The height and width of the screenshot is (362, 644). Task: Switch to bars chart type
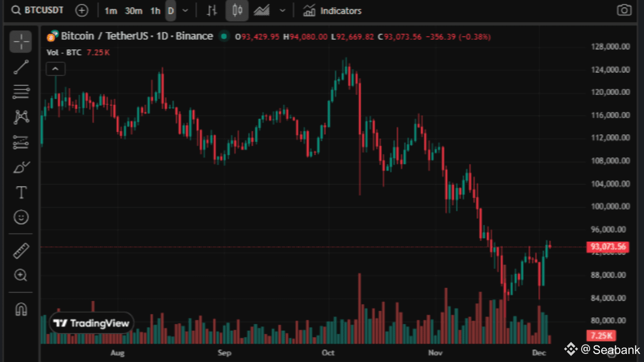point(212,11)
